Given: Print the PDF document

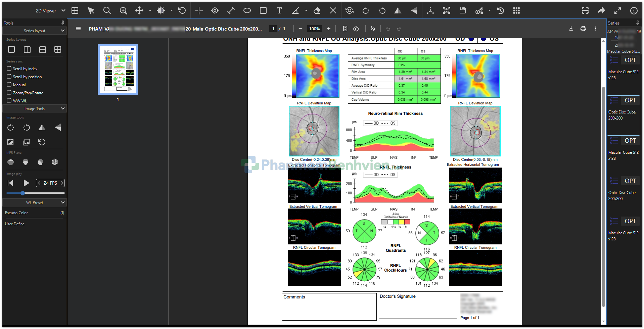Looking at the screenshot, I should tap(583, 29).
